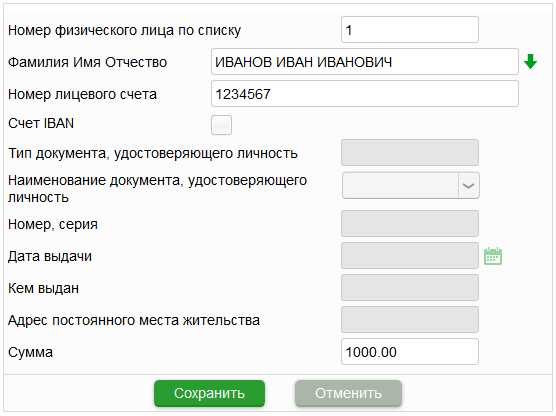The image size is (556, 416).
Task: Open the calendar picker for Дата выдачи
Action: [x=493, y=256]
